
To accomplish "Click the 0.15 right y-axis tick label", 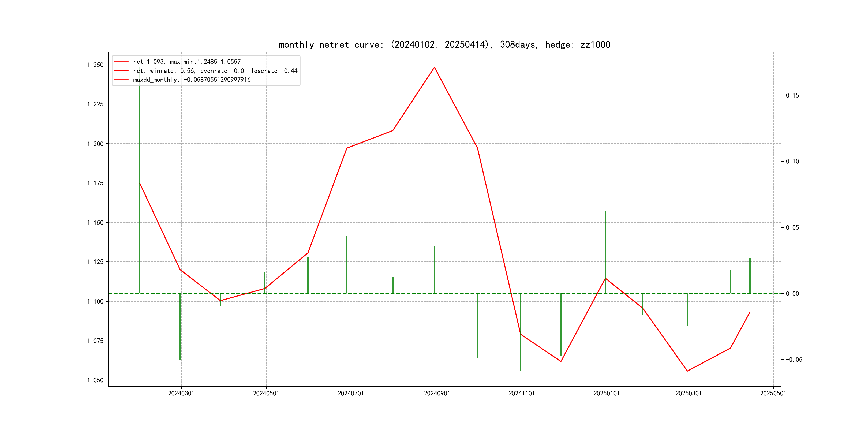I will pos(792,95).
